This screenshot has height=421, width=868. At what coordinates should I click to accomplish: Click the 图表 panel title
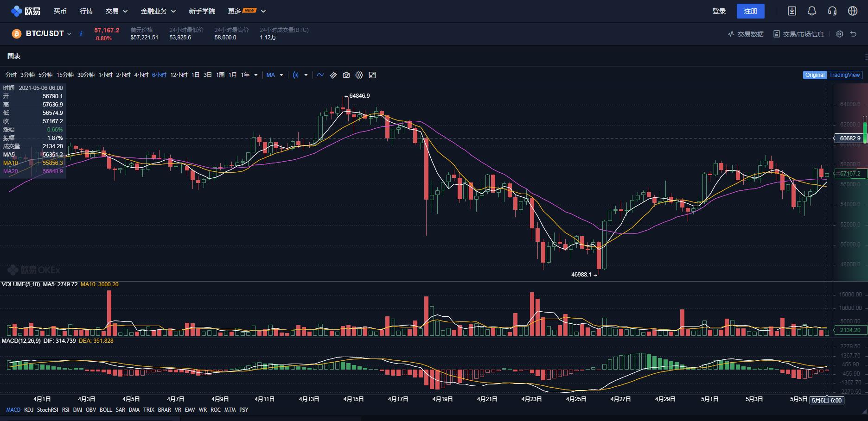(x=14, y=56)
